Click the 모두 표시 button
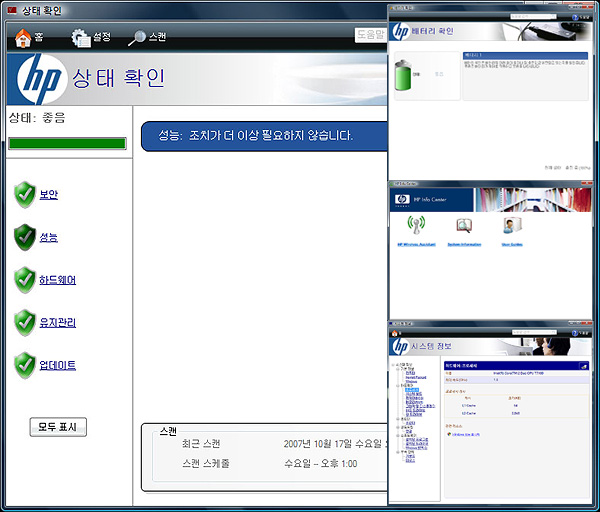This screenshot has height=512, width=600. coord(58,427)
